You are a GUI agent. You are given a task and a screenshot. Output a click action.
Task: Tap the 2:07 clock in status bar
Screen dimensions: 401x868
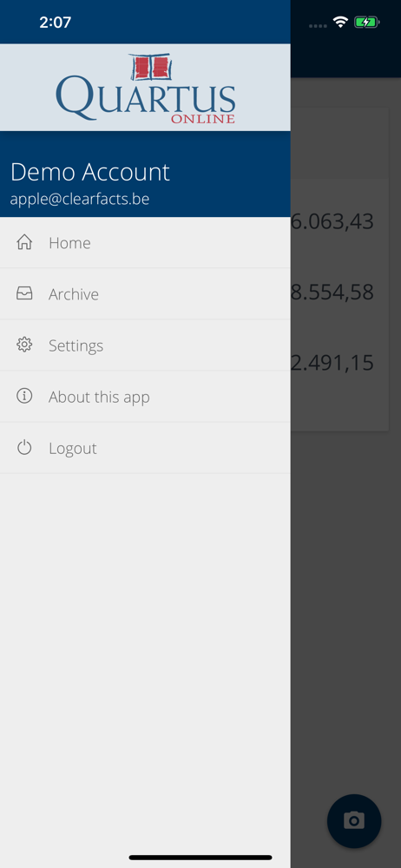pyautogui.click(x=56, y=23)
